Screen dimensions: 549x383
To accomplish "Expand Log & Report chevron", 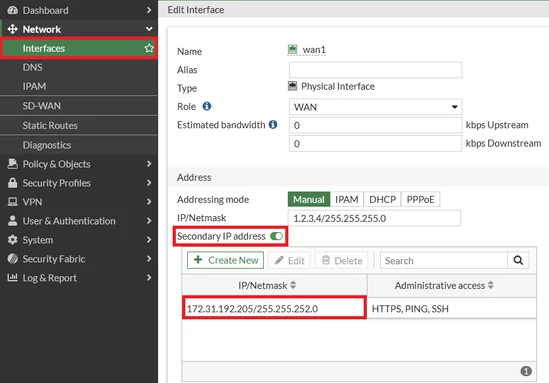I will point(149,278).
